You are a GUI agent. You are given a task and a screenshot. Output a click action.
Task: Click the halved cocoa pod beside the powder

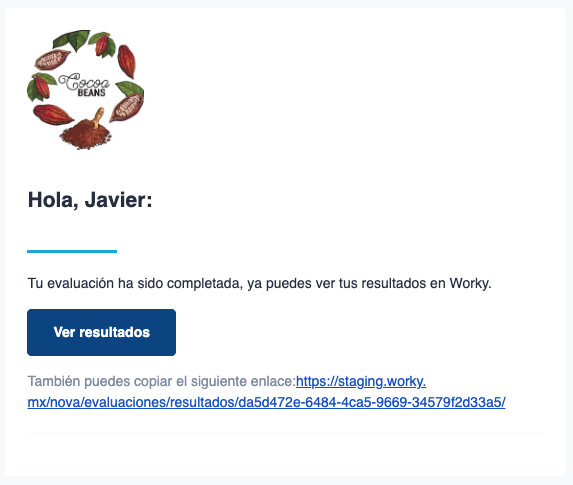coord(126,107)
